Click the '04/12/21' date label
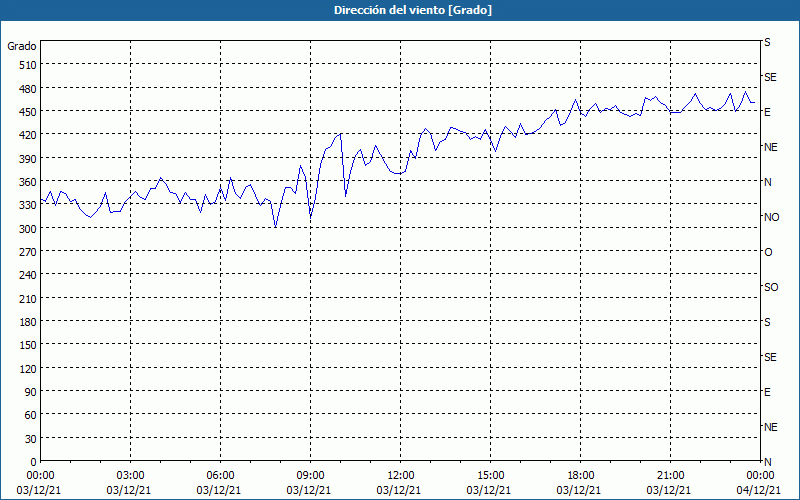The width and height of the screenshot is (800, 500). [x=759, y=490]
